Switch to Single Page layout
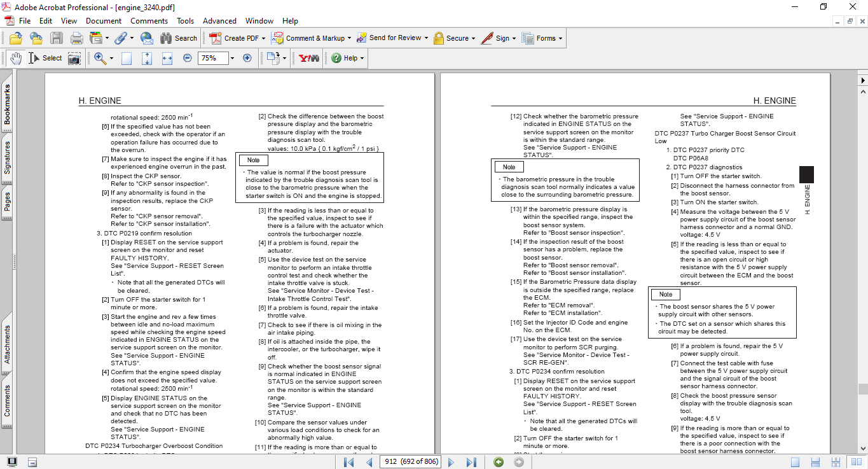The image size is (868, 469). coord(795,462)
